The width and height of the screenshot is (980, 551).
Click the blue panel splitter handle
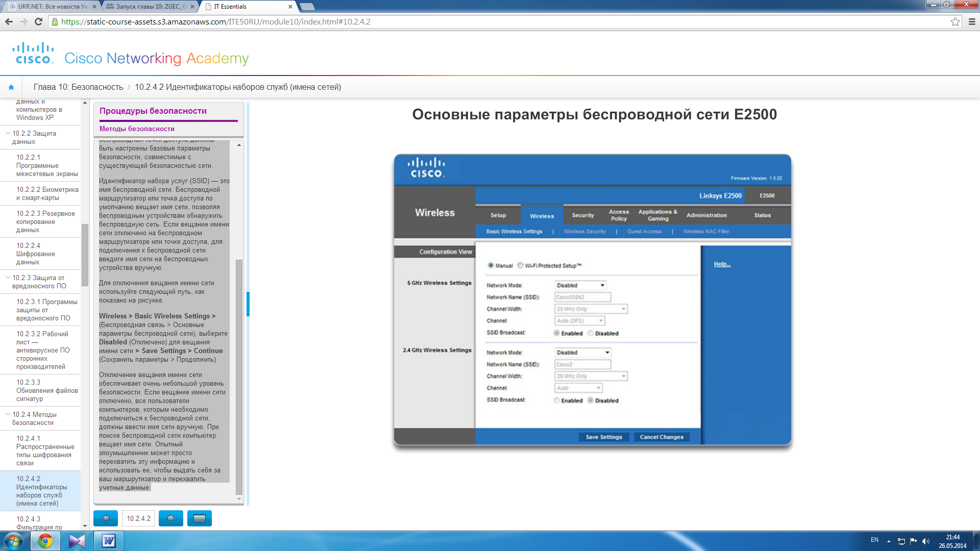pos(248,304)
